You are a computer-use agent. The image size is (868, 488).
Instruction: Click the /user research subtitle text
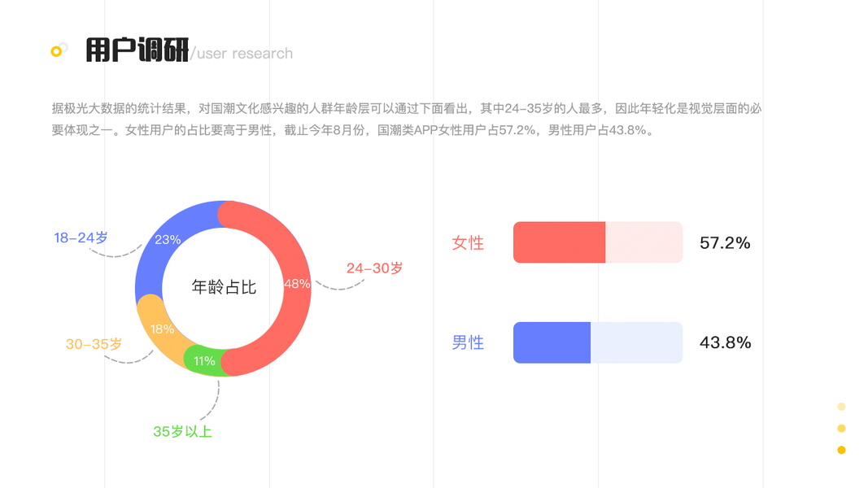(242, 54)
